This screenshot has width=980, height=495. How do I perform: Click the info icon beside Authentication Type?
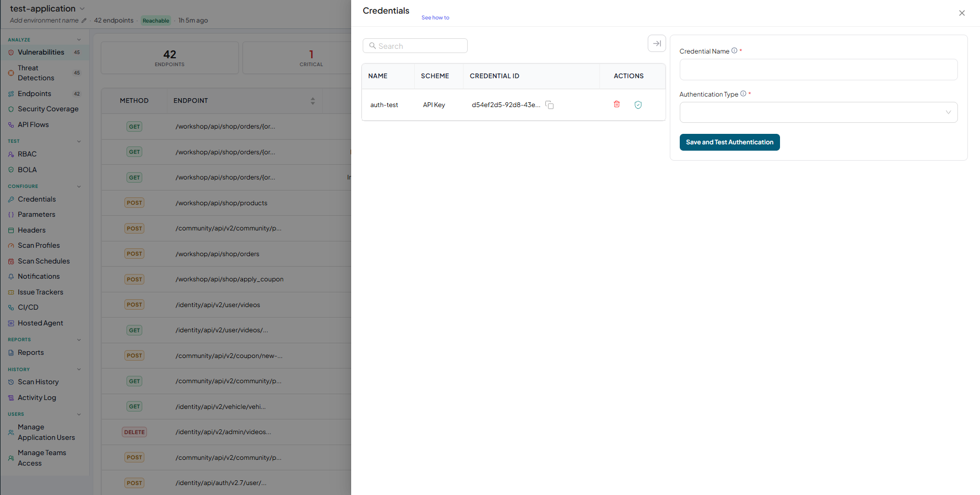click(743, 94)
